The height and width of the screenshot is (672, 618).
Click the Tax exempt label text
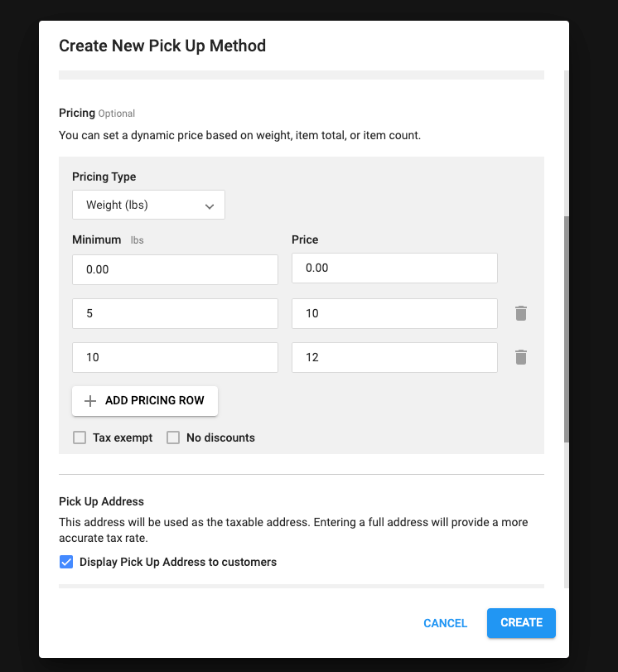[x=123, y=438]
